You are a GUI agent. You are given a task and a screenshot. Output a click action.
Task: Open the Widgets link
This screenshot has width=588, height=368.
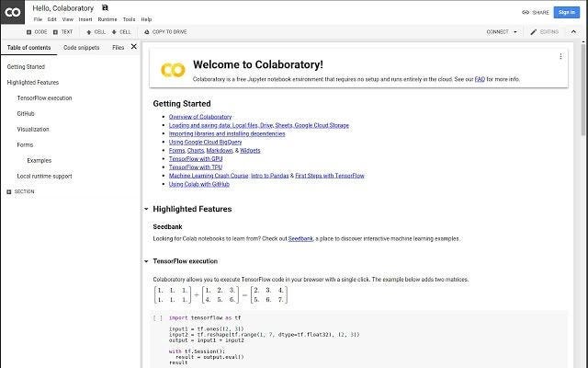pyautogui.click(x=250, y=151)
